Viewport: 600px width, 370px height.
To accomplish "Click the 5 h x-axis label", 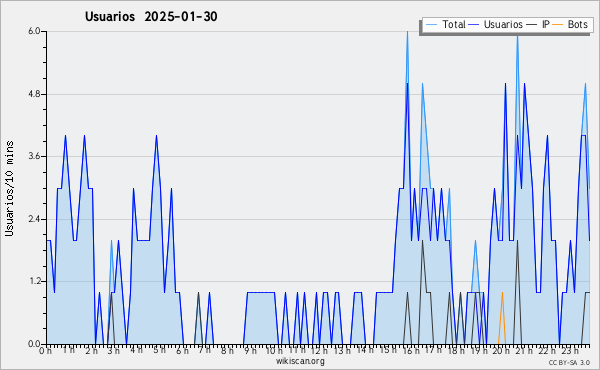I will (159, 350).
